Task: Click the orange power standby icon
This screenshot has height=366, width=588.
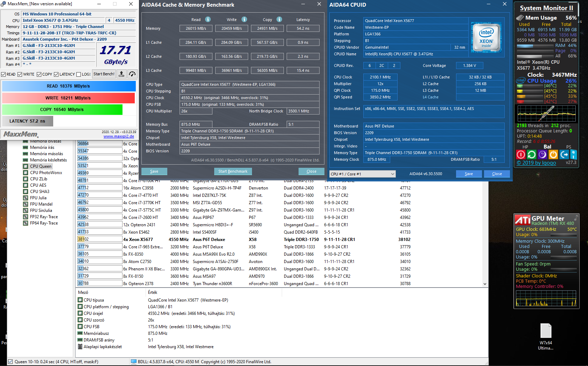Action: coord(553,154)
